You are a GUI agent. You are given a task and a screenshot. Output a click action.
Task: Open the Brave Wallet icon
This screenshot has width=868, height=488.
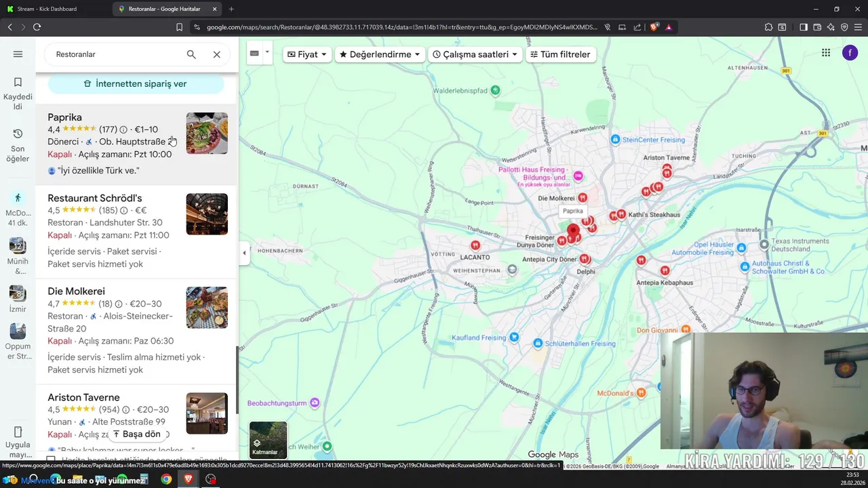tap(817, 27)
